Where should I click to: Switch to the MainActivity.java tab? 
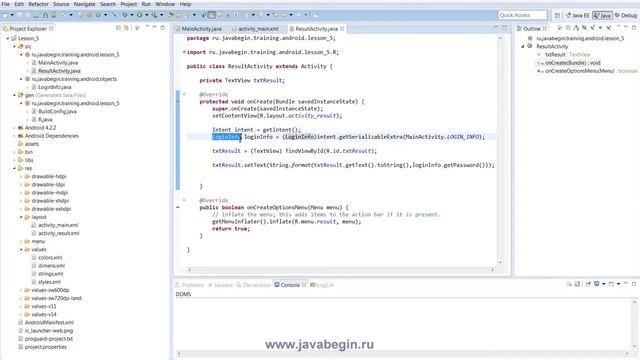199,29
